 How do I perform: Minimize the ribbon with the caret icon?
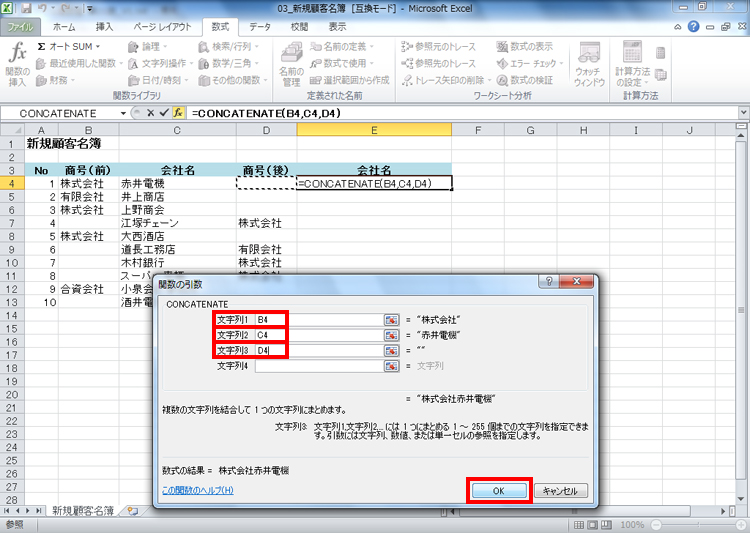click(x=677, y=27)
